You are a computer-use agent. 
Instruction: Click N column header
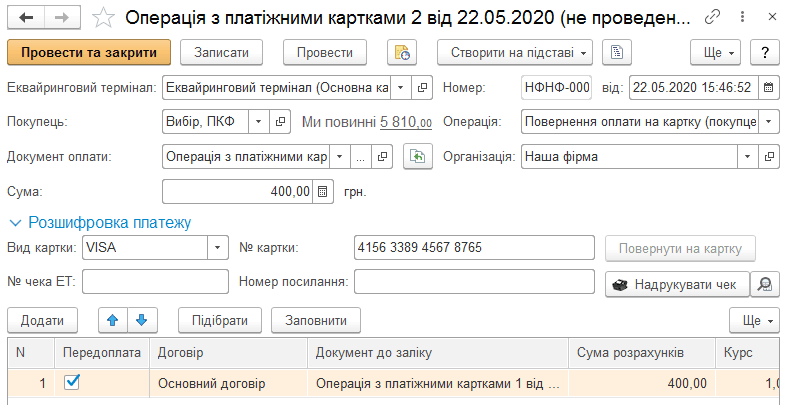click(31, 353)
